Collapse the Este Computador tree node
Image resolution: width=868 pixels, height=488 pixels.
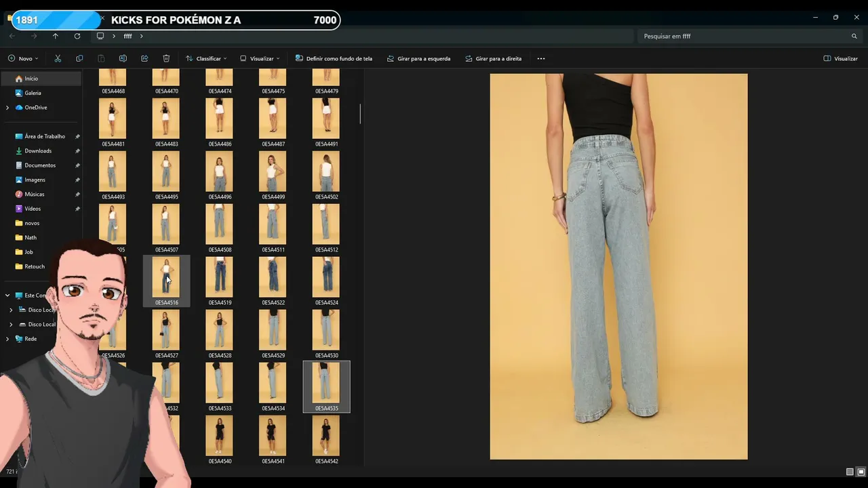(7, 296)
